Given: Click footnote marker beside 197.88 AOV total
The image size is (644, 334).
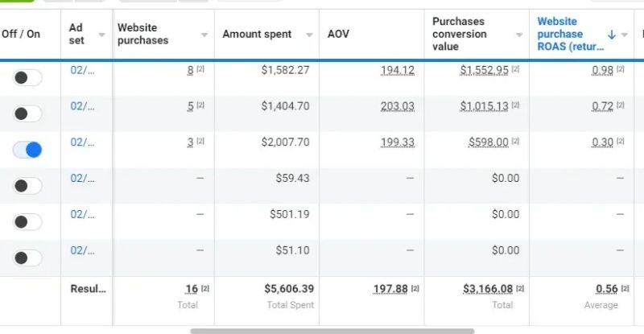Looking at the screenshot, I should (415, 288).
